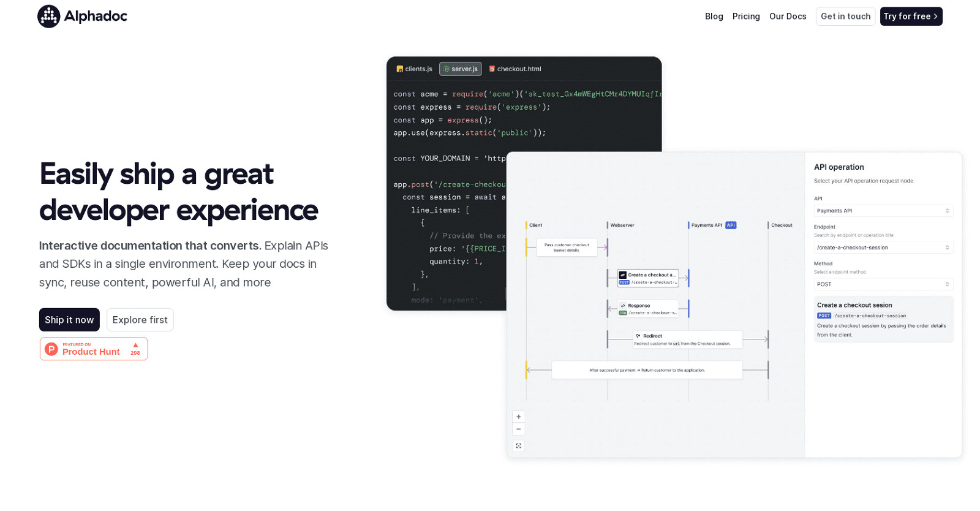Image resolution: width=980 pixels, height=511 pixels.
Task: Click the zoom out minus icon
Action: 518,430
